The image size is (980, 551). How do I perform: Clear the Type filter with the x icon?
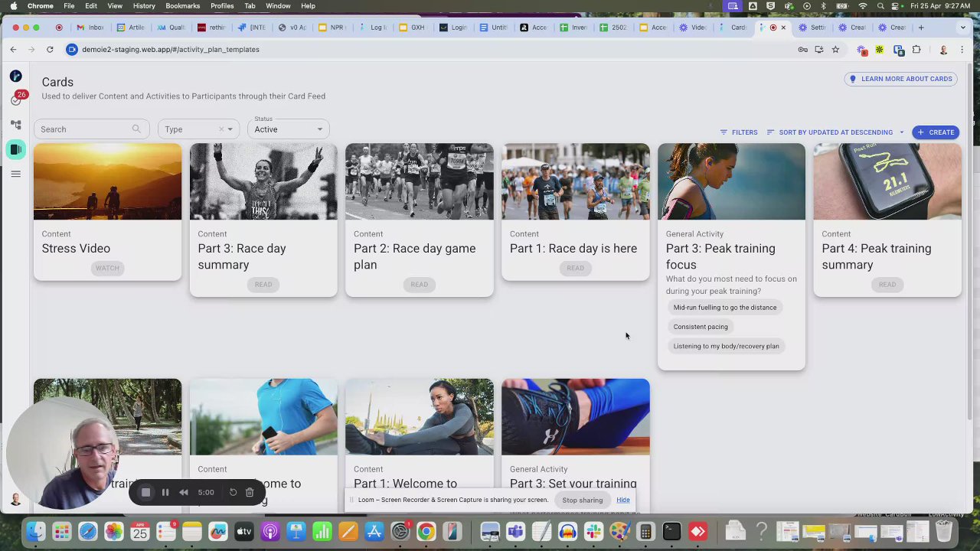(221, 129)
